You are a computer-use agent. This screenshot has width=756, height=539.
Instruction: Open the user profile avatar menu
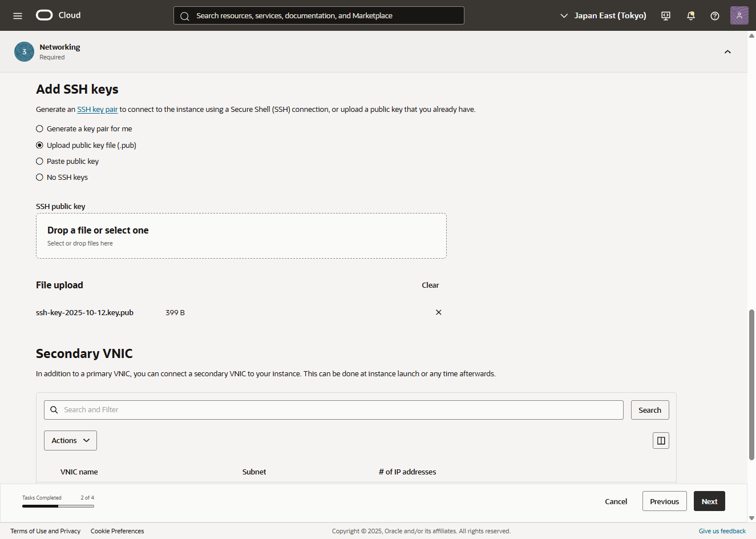pyautogui.click(x=739, y=15)
